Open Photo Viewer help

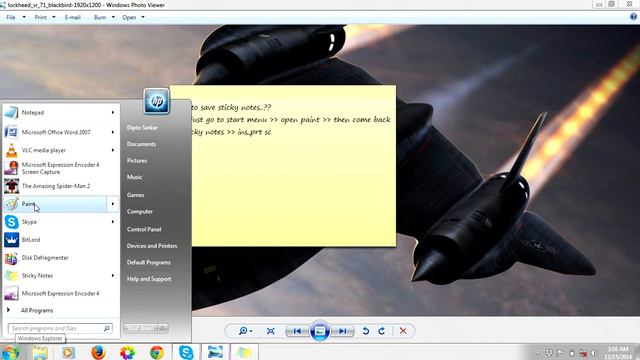point(633,17)
